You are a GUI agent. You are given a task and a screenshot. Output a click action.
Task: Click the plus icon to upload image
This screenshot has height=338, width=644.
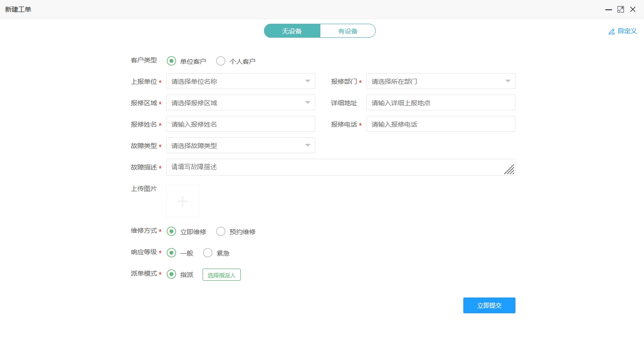pos(183,201)
